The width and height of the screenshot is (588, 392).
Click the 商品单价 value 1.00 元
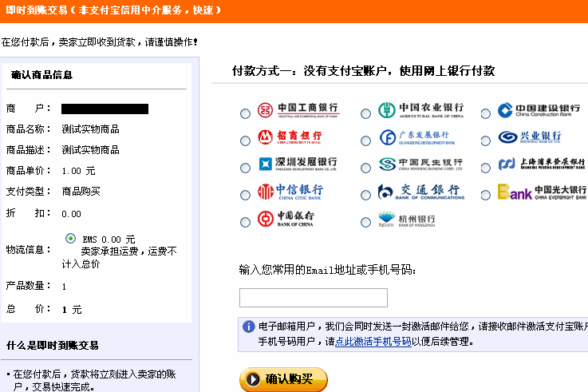pyautogui.click(x=78, y=171)
